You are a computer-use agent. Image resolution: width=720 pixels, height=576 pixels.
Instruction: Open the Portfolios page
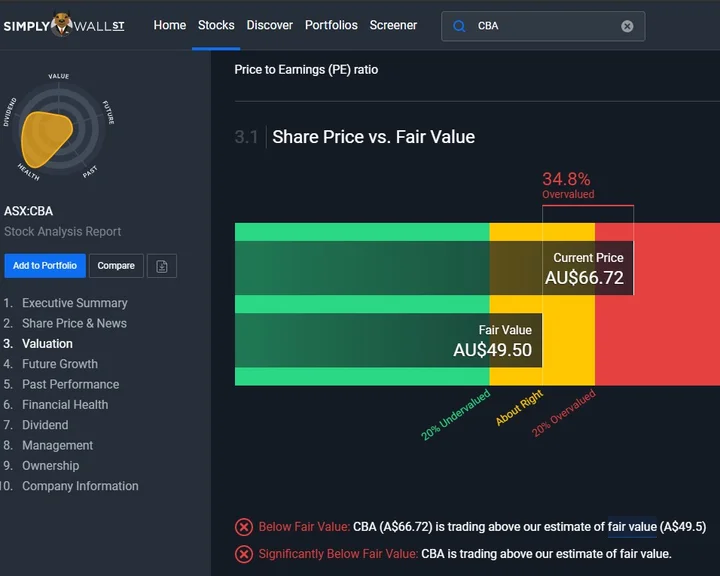pos(331,25)
